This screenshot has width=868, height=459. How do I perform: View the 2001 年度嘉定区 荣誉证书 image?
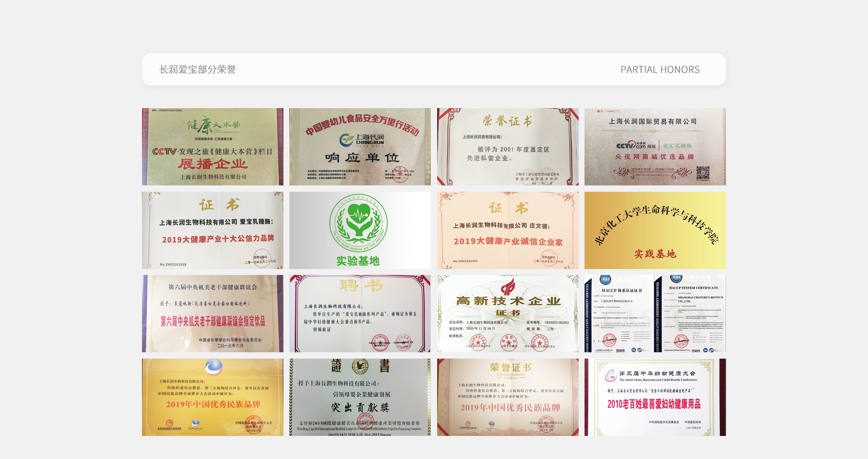click(x=508, y=147)
